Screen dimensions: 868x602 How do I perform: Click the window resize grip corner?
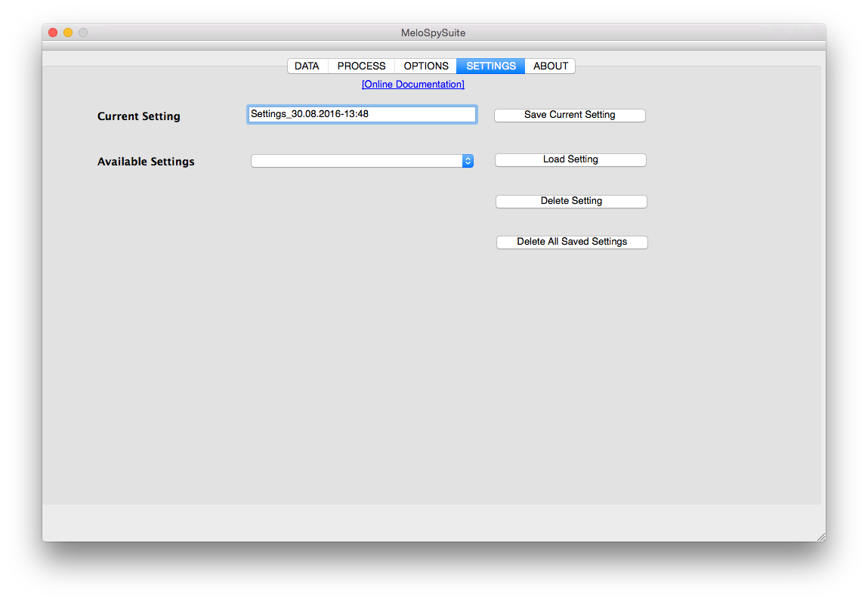[821, 537]
